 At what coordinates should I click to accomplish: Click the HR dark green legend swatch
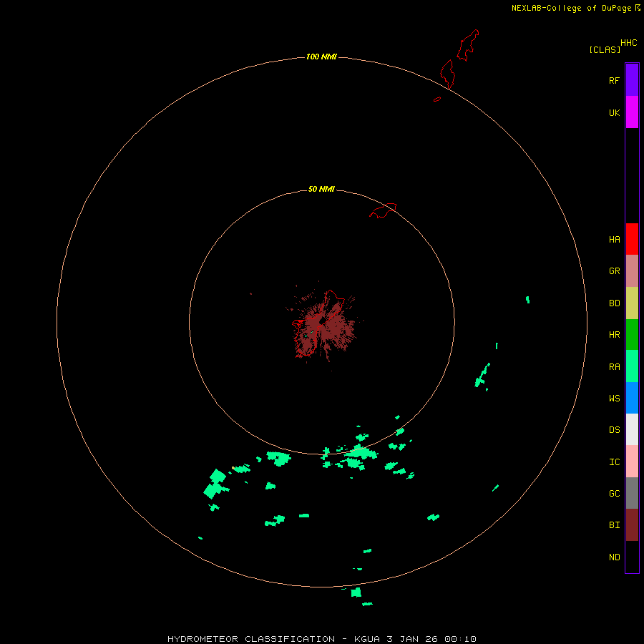click(632, 334)
